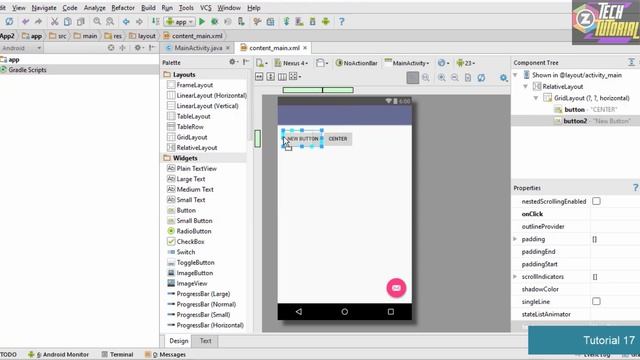Click the phone preview back navigation button
The image size is (640, 360).
click(x=299, y=311)
